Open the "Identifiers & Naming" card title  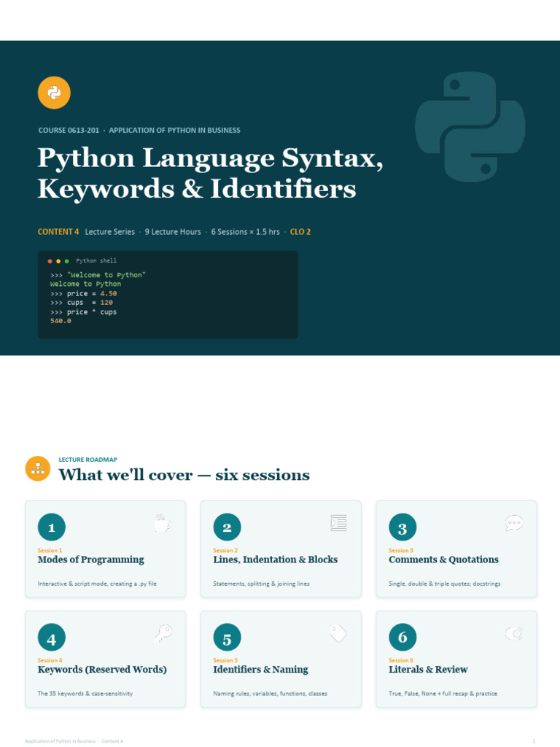[x=260, y=670]
